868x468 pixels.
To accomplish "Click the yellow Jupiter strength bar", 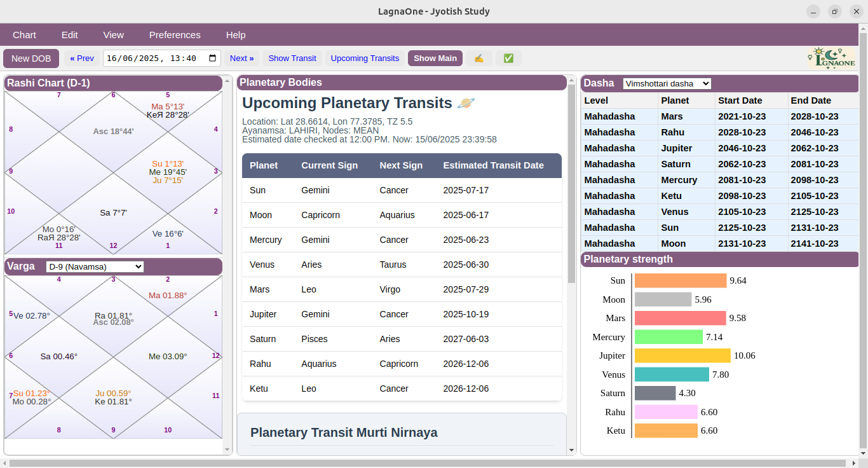I will [x=682, y=355].
